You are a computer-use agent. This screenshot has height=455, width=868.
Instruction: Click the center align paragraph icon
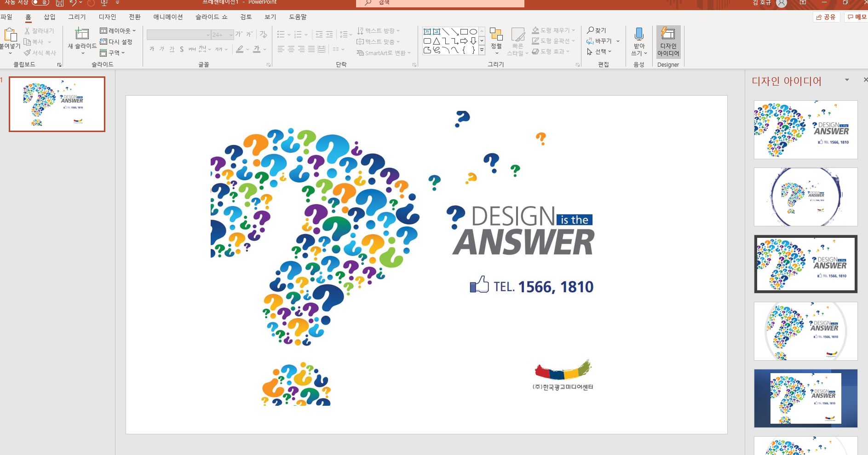coord(291,49)
